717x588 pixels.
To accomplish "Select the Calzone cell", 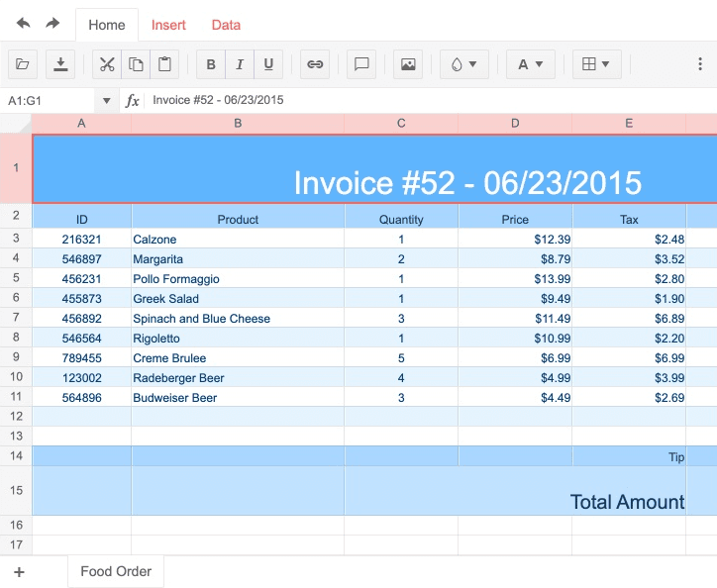I will click(238, 239).
